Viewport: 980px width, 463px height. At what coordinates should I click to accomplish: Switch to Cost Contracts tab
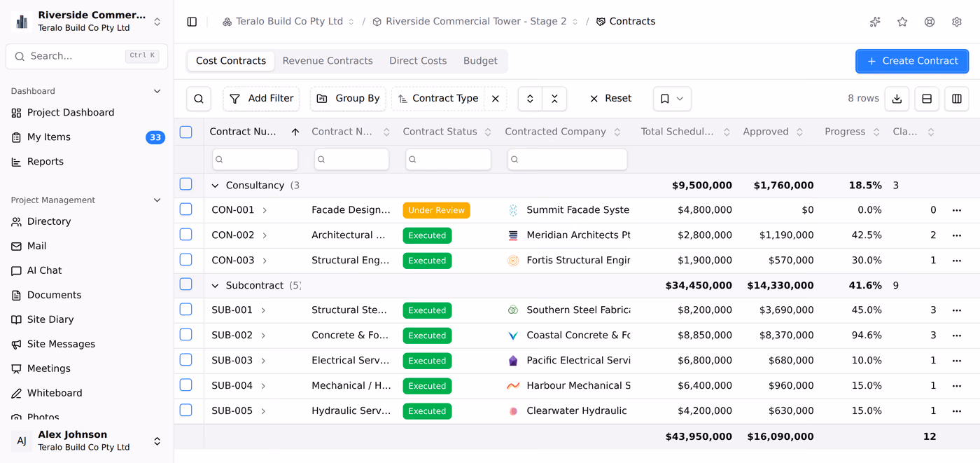[x=231, y=61]
